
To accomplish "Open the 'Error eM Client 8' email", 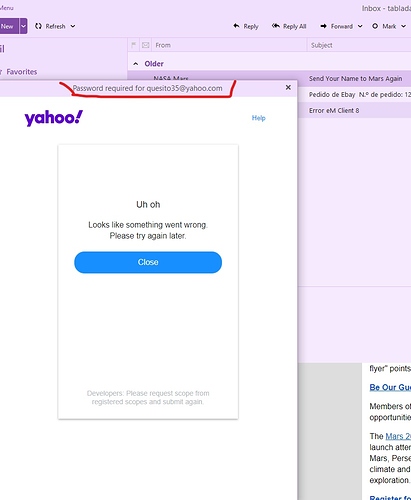I will tap(334, 110).
